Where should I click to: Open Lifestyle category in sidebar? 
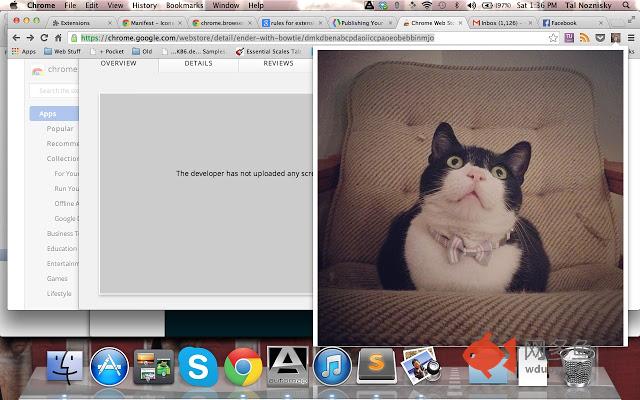click(x=59, y=293)
